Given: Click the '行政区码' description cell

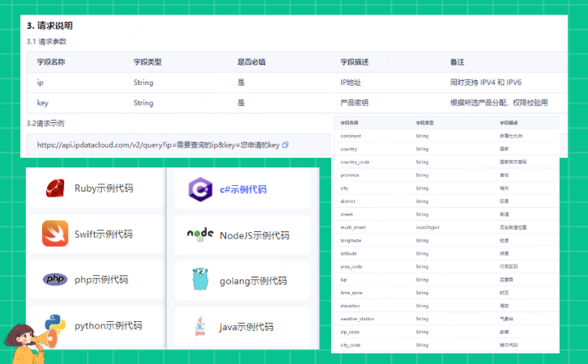Looking at the screenshot, I should [x=509, y=267].
